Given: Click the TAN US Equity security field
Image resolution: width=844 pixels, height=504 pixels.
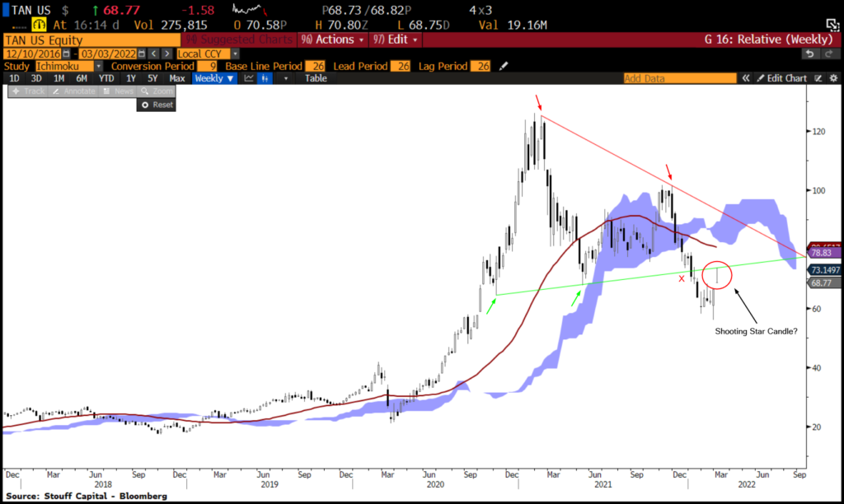Looking at the screenshot, I should pos(92,40).
